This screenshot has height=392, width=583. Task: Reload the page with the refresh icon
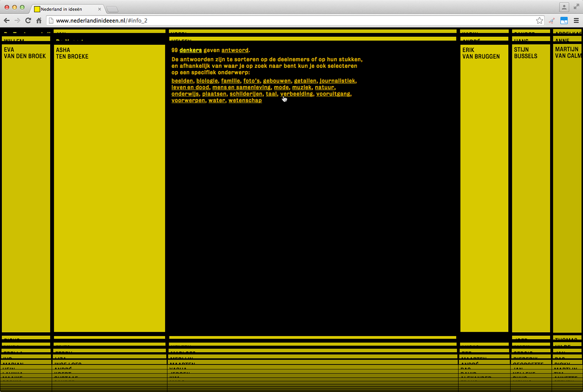(x=28, y=20)
